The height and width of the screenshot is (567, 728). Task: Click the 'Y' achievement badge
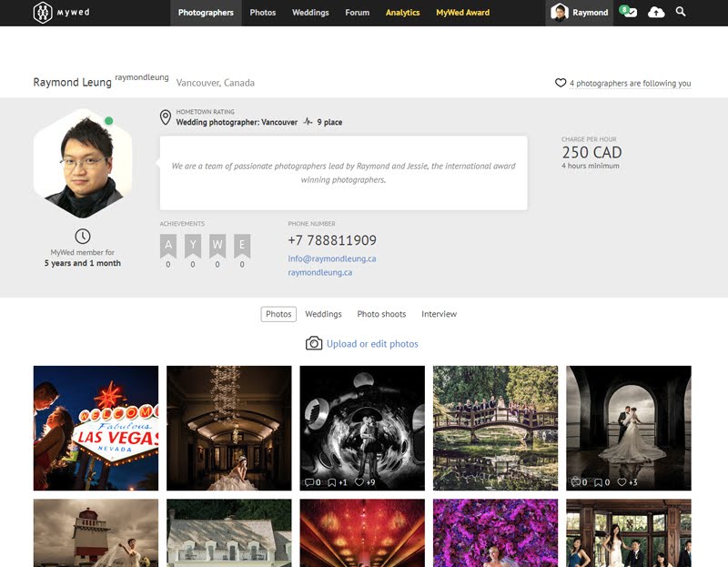[193, 246]
